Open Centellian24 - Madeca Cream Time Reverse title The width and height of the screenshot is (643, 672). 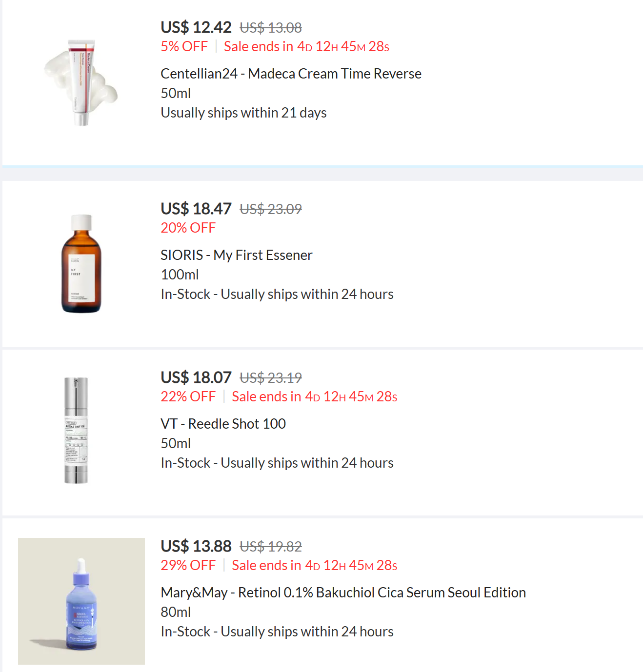point(291,74)
